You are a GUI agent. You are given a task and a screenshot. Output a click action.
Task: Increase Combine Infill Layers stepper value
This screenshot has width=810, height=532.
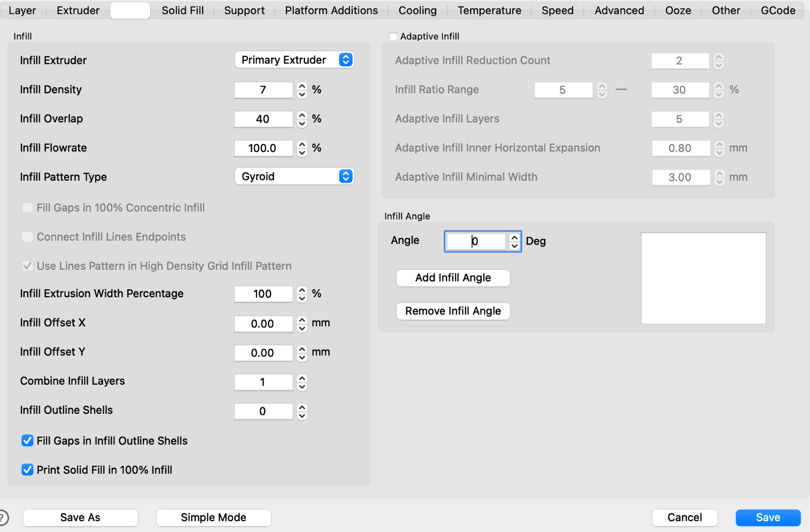[302, 378]
